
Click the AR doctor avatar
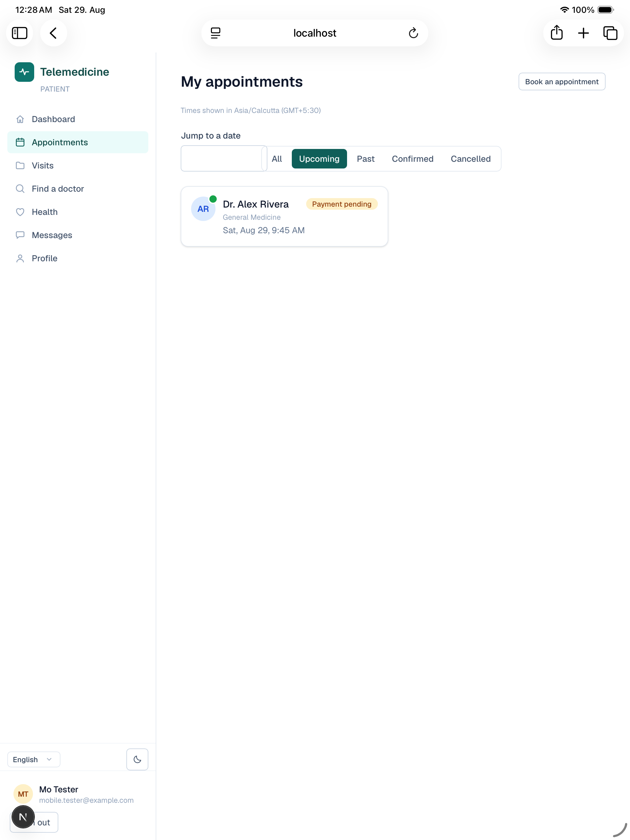click(x=203, y=209)
